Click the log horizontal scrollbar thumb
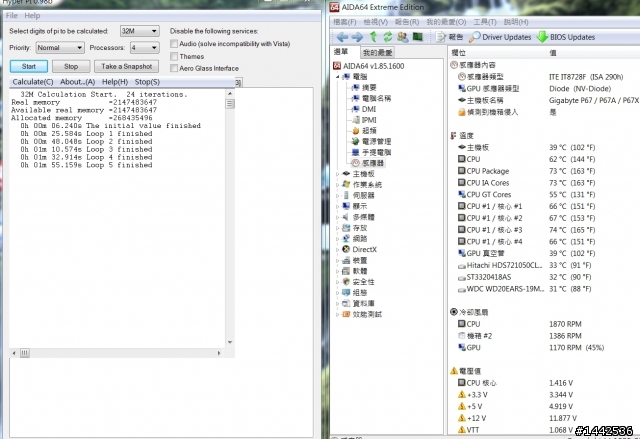This screenshot has width=640, height=439. click(x=25, y=353)
